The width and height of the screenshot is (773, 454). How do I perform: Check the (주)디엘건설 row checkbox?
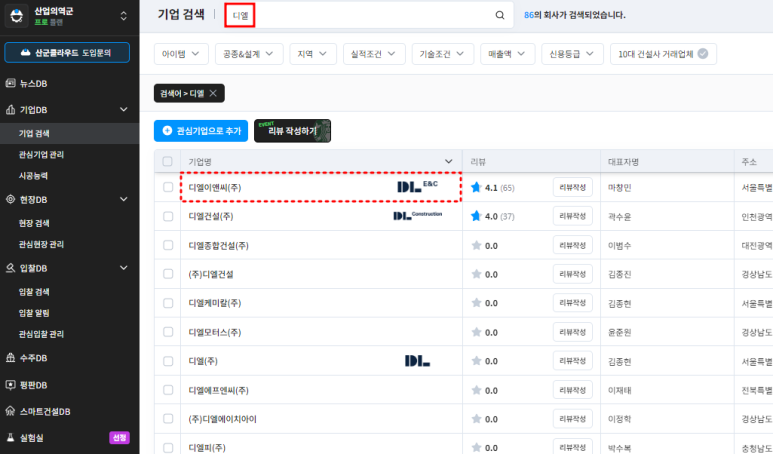pos(168,274)
